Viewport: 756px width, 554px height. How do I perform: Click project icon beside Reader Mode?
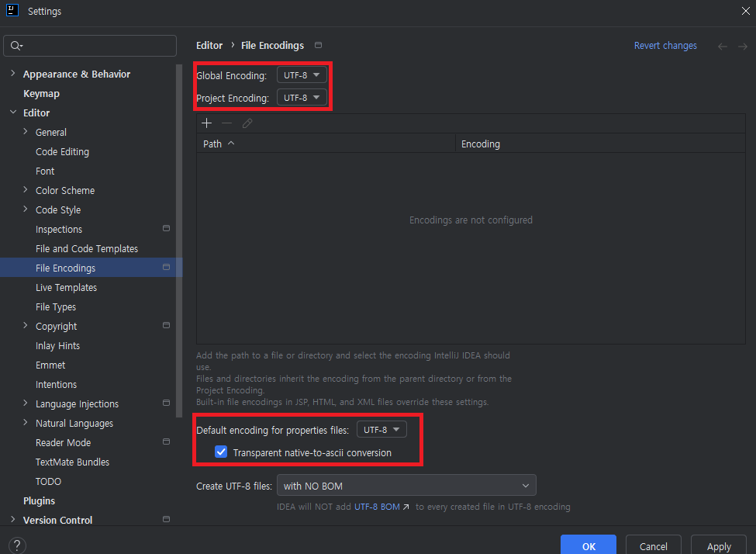(x=167, y=441)
